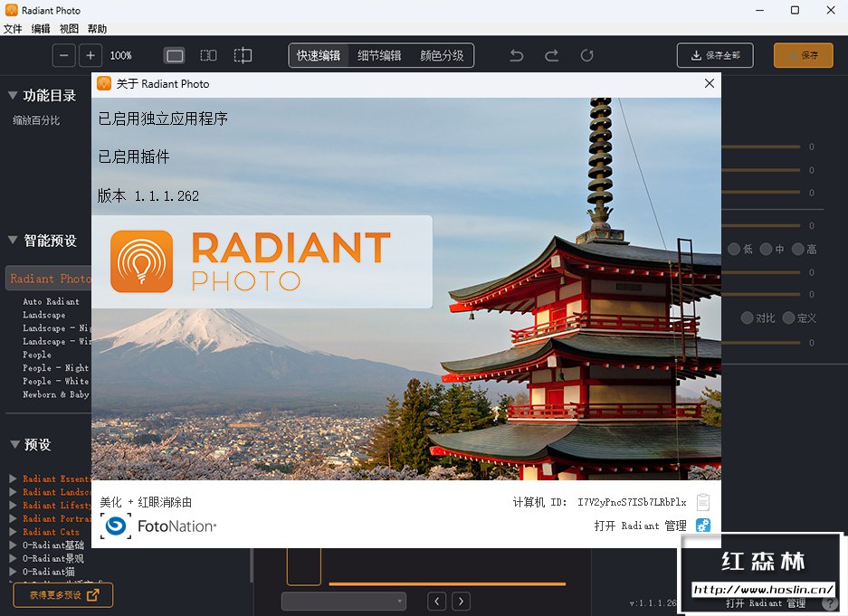Expand the 0-Radiant景观 preset group
848x616 pixels.
tap(13, 558)
